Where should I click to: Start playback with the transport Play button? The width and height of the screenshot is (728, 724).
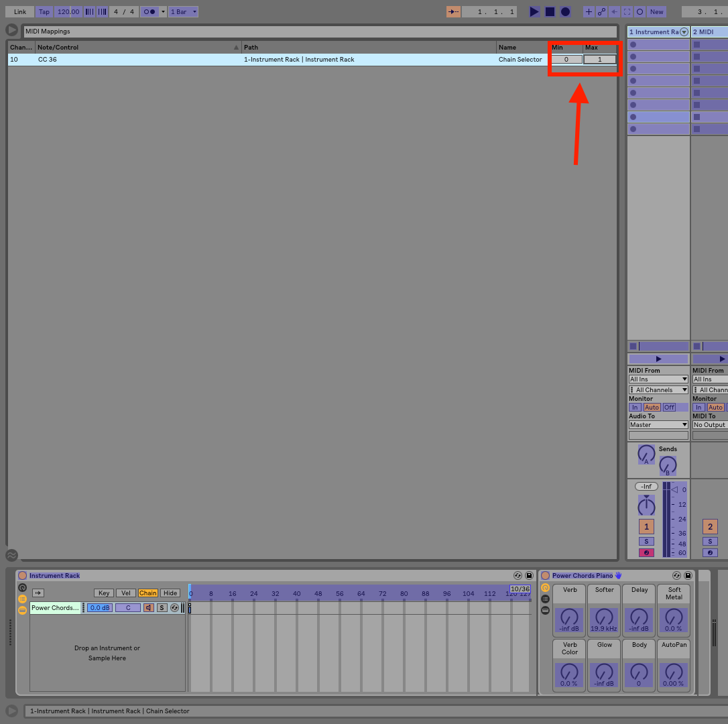pos(534,11)
